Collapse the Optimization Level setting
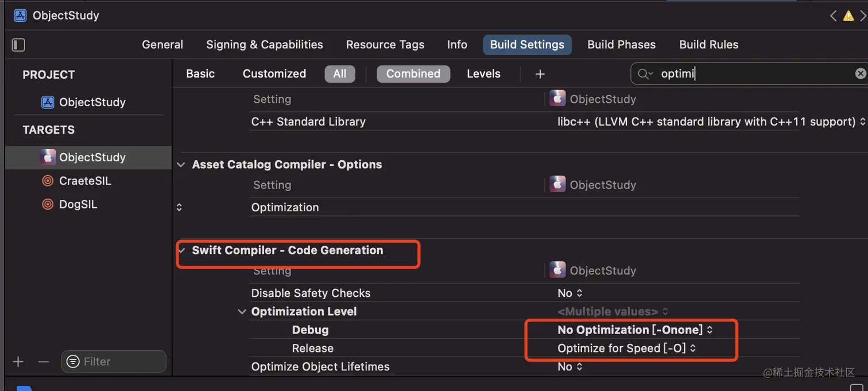The image size is (868, 391). pyautogui.click(x=242, y=312)
